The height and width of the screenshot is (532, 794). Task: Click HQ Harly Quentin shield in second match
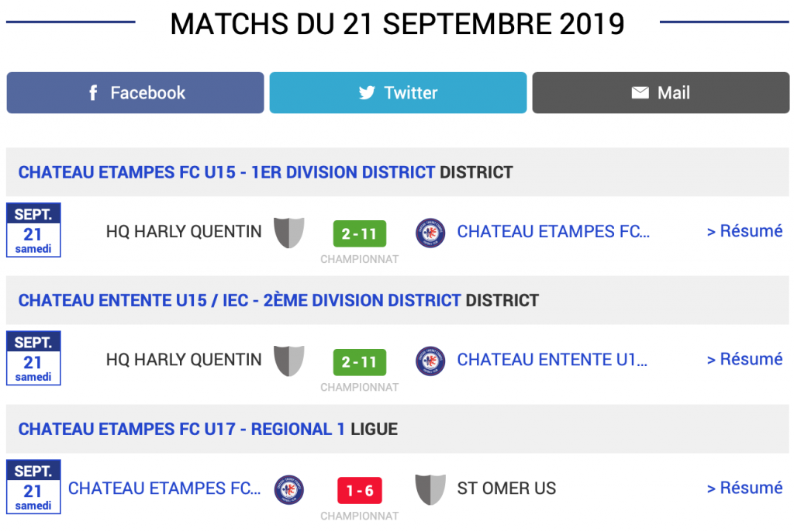coord(289,361)
